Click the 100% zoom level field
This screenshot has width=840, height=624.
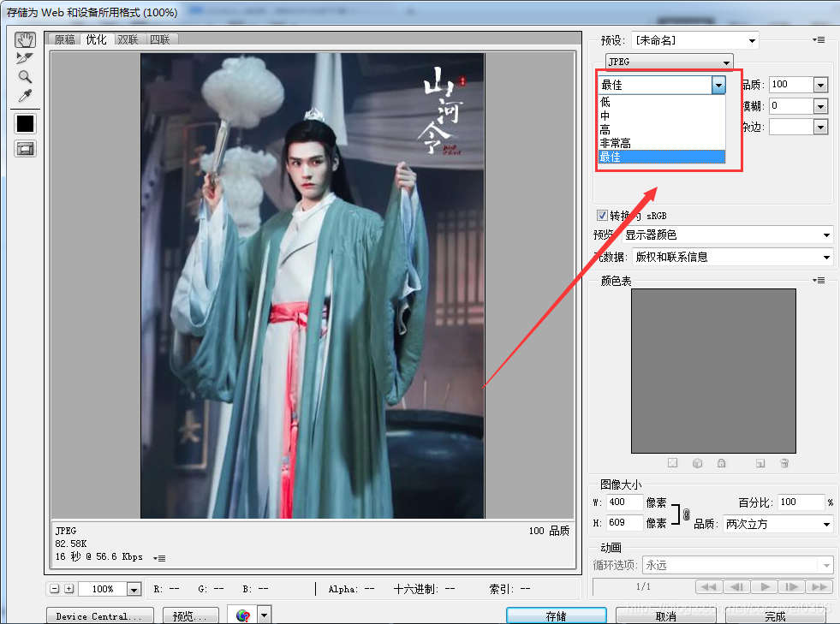pos(102,589)
